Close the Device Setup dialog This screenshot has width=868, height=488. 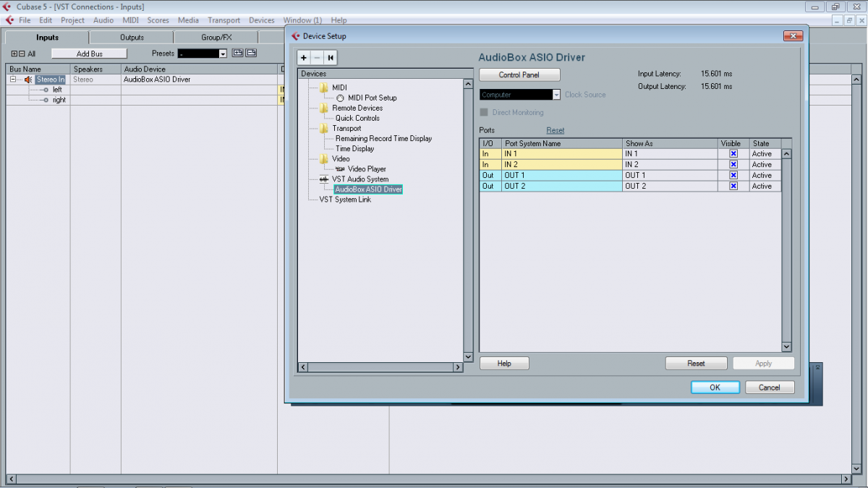click(793, 36)
